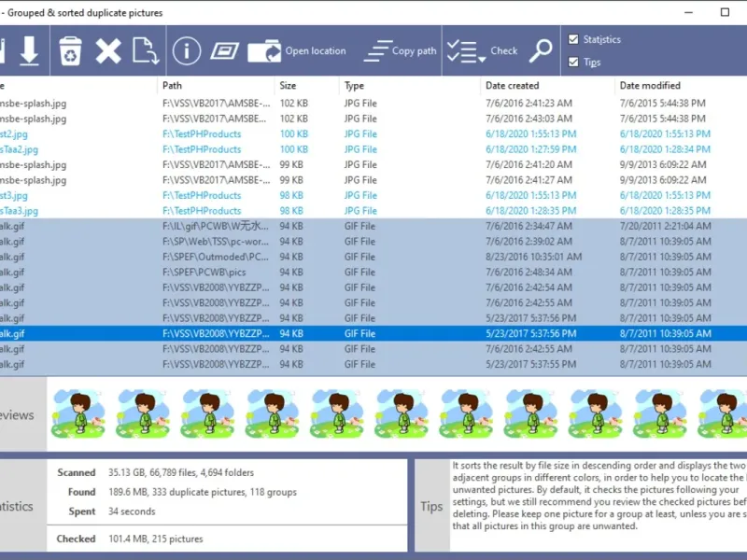Click the move-down arrow toolbar icon
This screenshot has height=560, width=747.
[29, 50]
